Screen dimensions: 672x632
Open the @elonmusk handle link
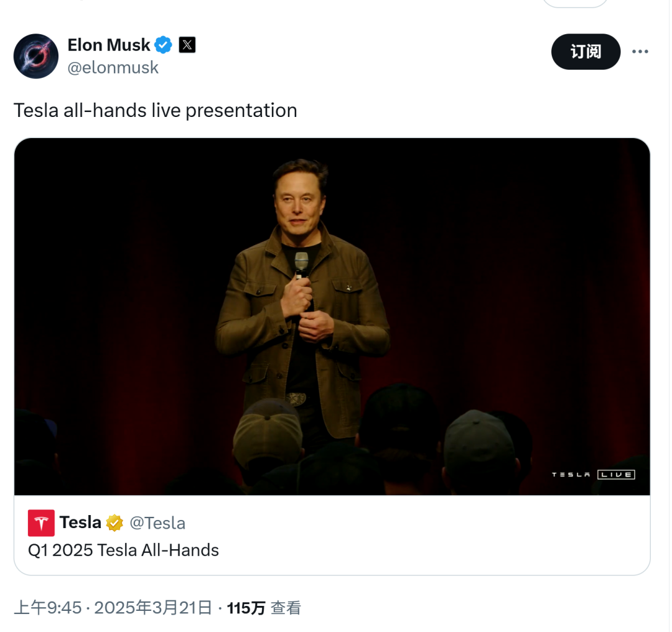(113, 68)
